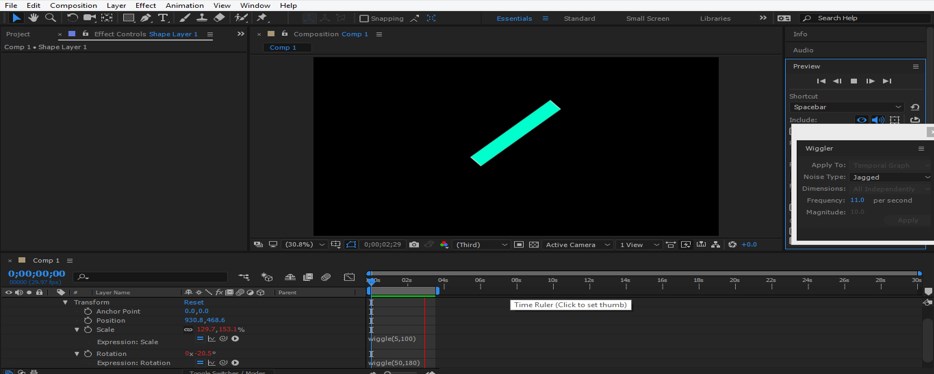
Task: Select the Pan Behind anchor point tool
Action: tap(108, 18)
